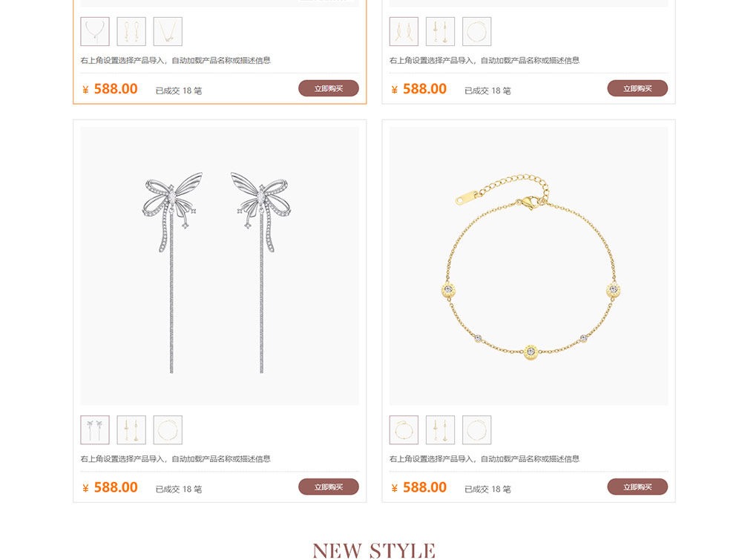The width and height of the screenshot is (742, 560).
Task: Select bracelet thumbnail in top-right card
Action: tap(477, 32)
